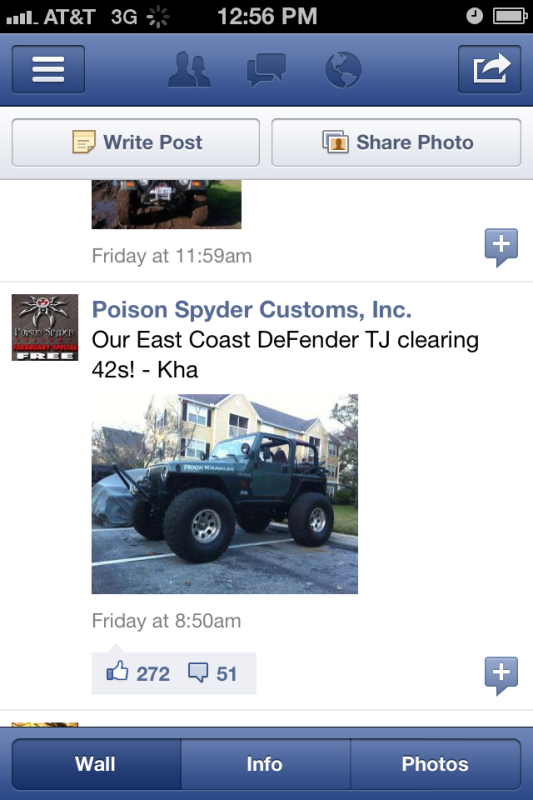
Task: Tap the Share Photo button
Action: click(x=396, y=143)
